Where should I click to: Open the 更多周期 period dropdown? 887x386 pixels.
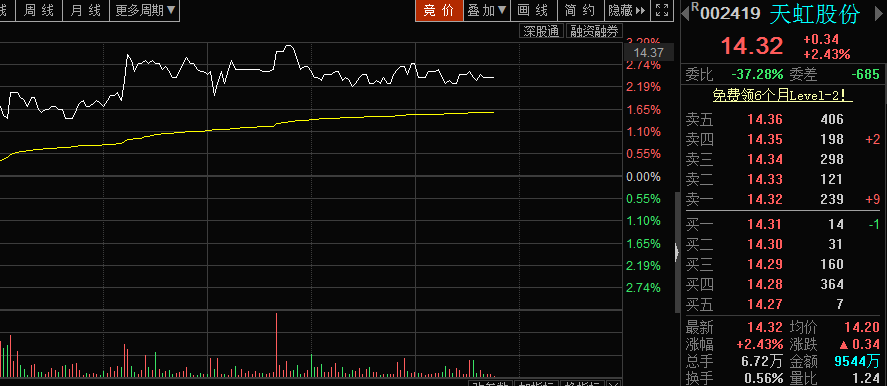145,10
